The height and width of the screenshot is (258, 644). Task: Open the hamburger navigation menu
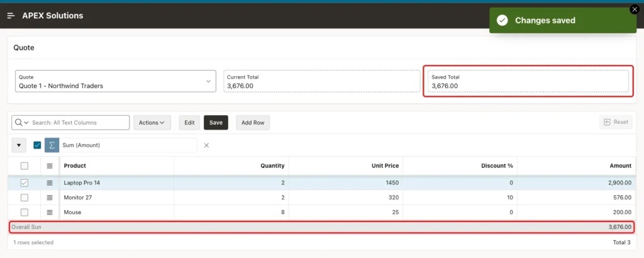pos(11,16)
